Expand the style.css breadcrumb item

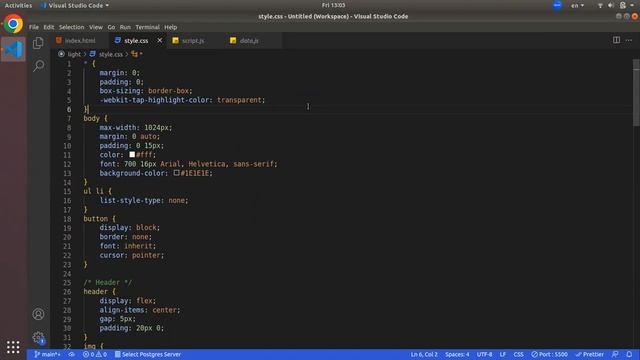click(x=111, y=54)
